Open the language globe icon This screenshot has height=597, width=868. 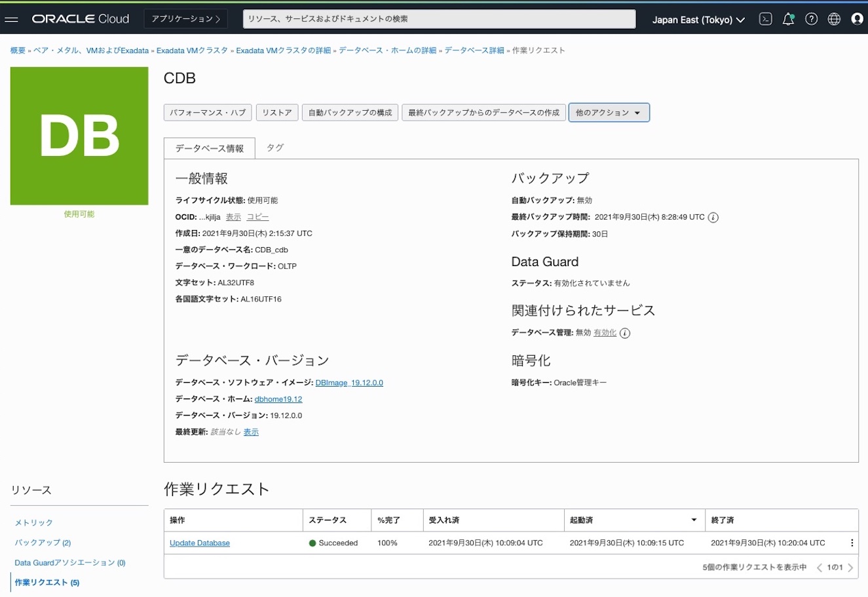(x=834, y=19)
